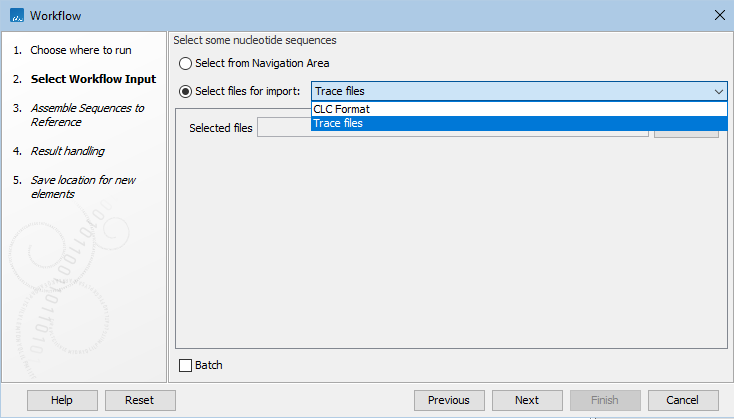734x419 pixels.
Task: Close the Workflow dialog window
Action: [x=719, y=16]
